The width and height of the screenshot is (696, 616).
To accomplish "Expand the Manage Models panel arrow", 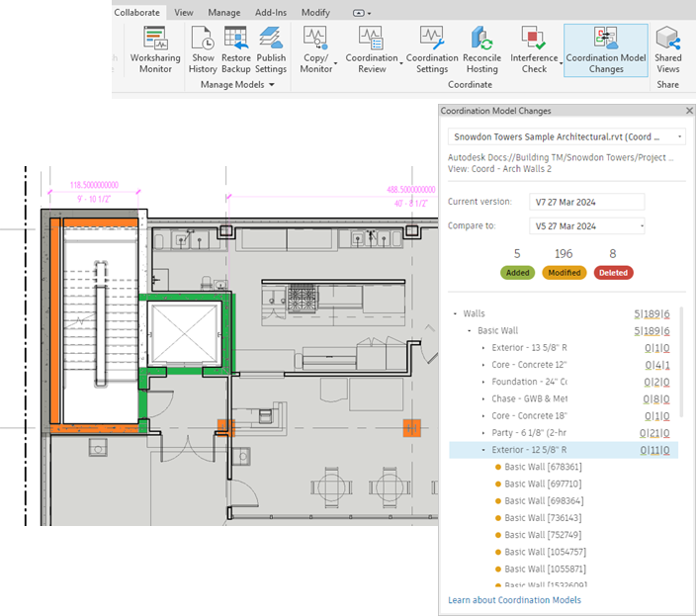I will (x=272, y=85).
